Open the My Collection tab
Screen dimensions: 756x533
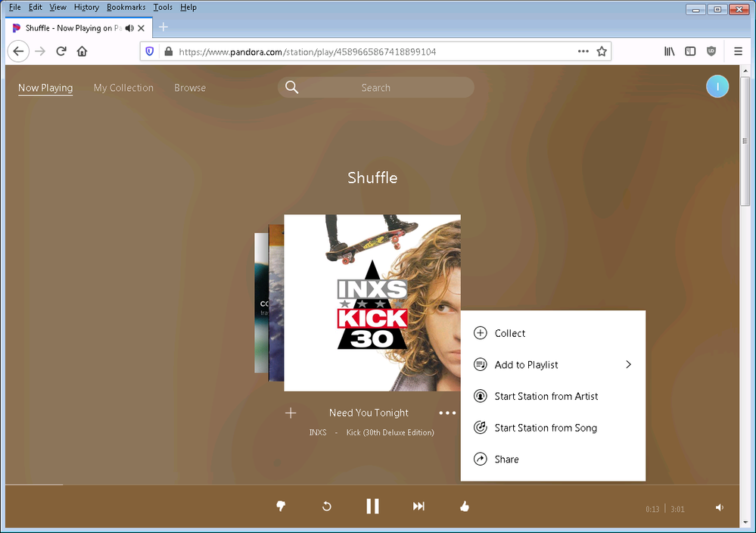123,88
